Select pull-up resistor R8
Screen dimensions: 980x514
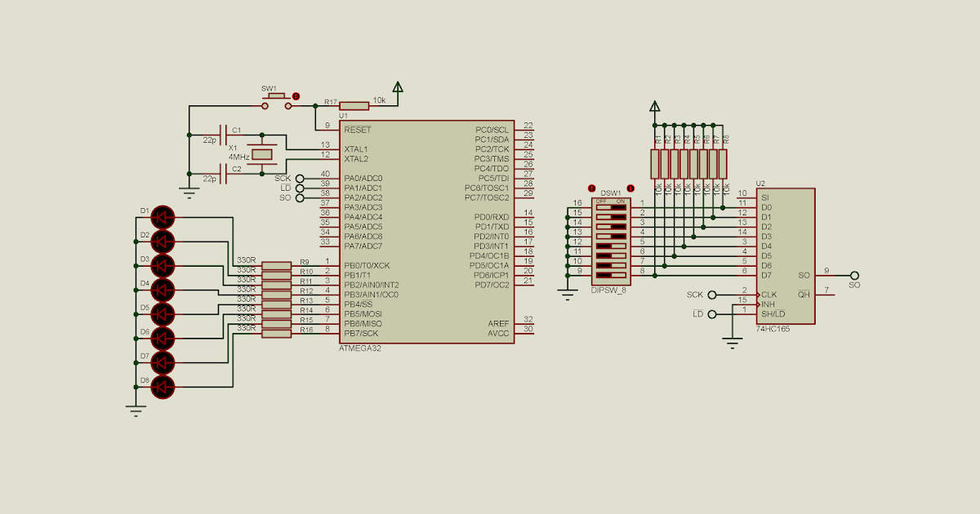point(723,164)
